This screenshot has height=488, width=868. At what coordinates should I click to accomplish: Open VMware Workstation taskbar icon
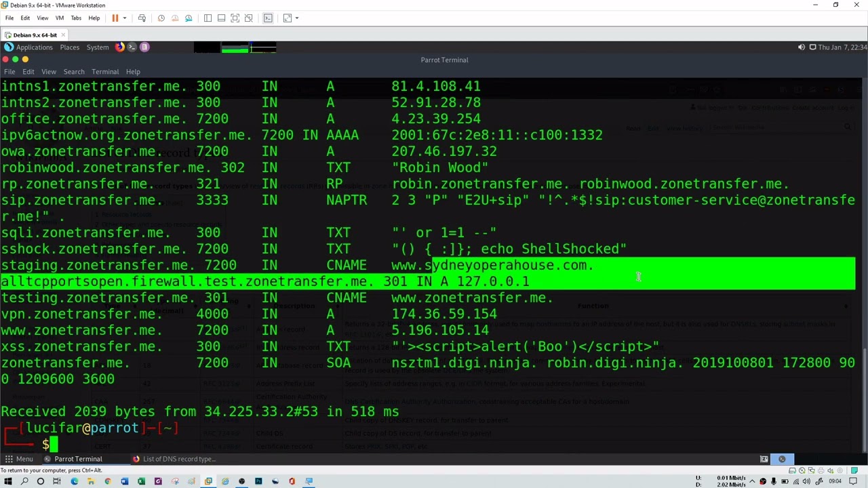point(208,481)
